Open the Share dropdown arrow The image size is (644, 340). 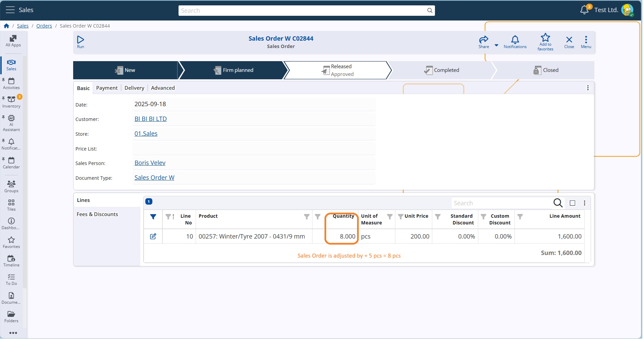point(496,45)
